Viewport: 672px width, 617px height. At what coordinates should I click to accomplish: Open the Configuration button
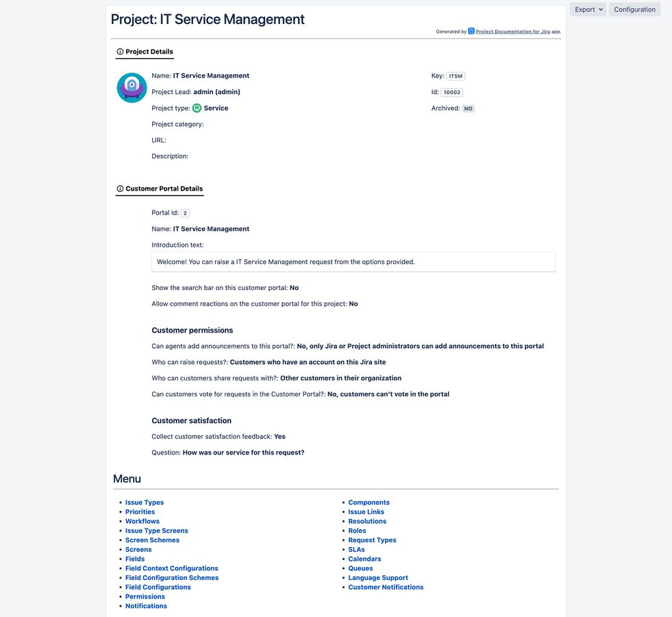coord(634,10)
